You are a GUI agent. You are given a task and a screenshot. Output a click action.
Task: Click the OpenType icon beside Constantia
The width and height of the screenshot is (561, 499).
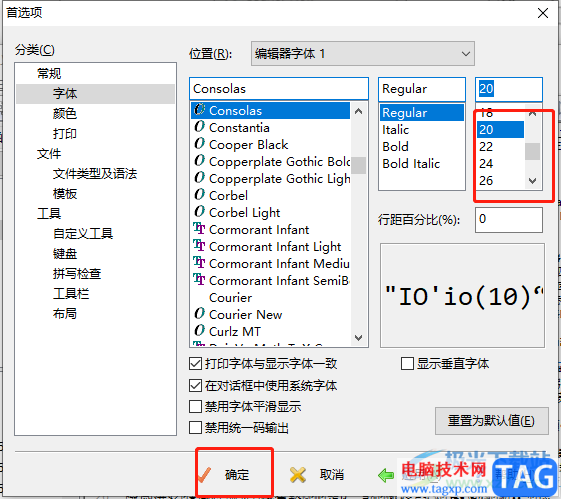pyautogui.click(x=199, y=127)
